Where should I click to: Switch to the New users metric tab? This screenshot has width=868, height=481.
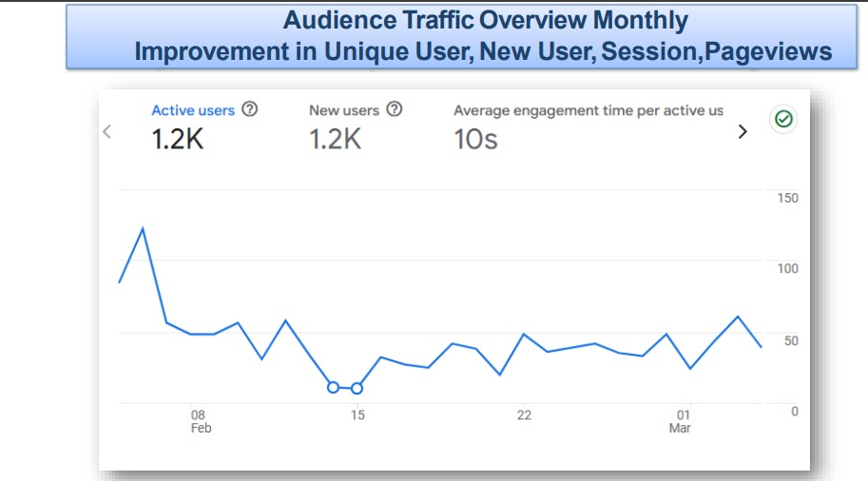point(344,110)
